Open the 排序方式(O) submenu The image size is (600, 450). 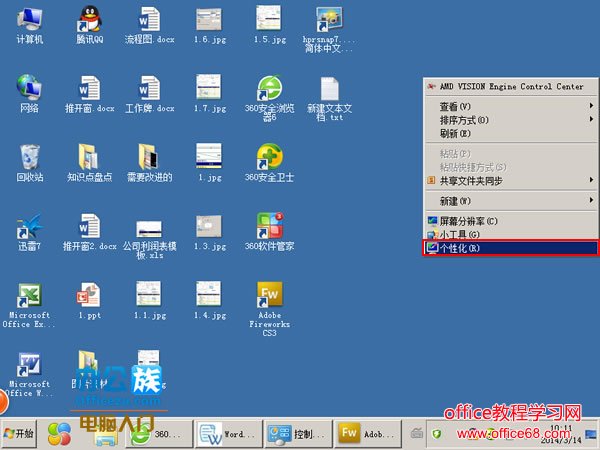(511, 120)
